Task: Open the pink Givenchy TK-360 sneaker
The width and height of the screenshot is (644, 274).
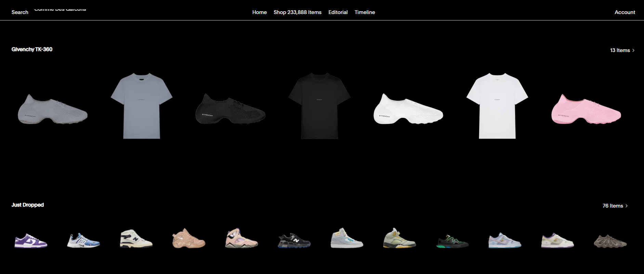Action: 586,109
